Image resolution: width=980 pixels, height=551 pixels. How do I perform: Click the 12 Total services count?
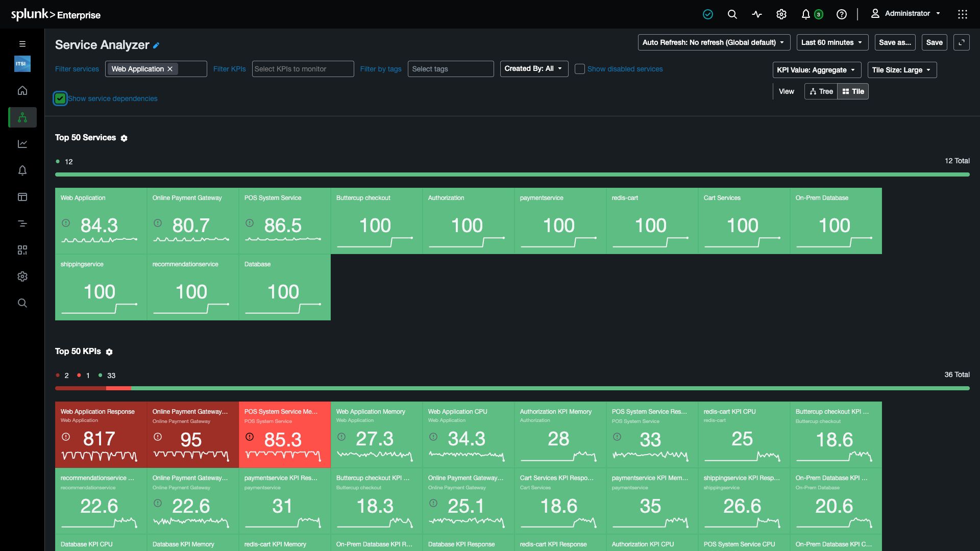tap(957, 161)
